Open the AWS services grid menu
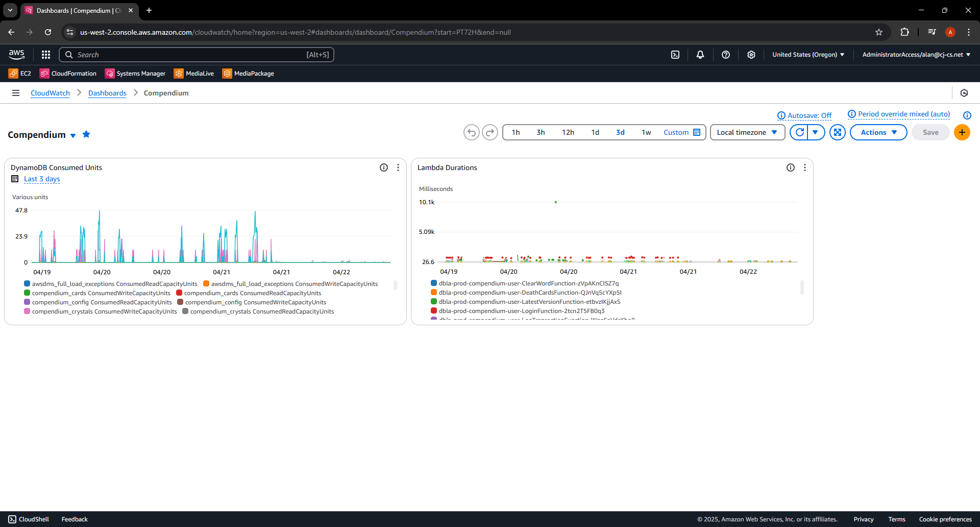 (x=46, y=55)
